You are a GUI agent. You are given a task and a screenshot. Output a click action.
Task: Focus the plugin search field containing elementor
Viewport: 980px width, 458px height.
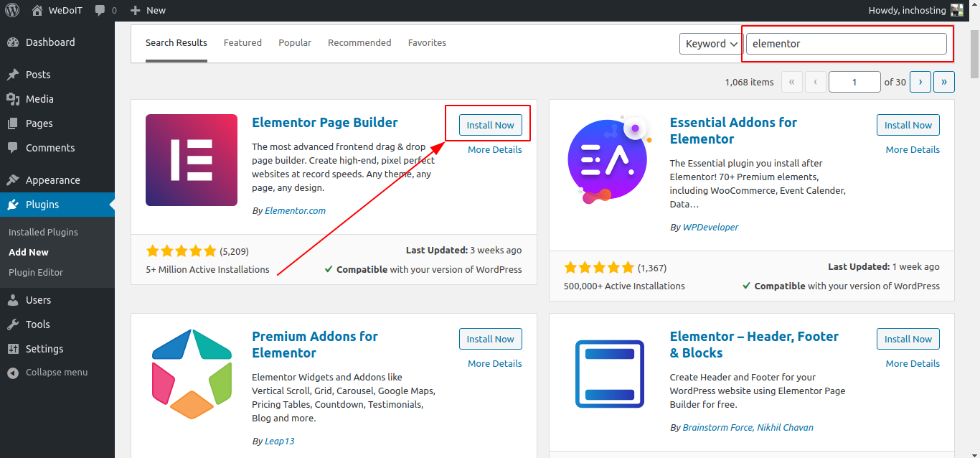(847, 43)
